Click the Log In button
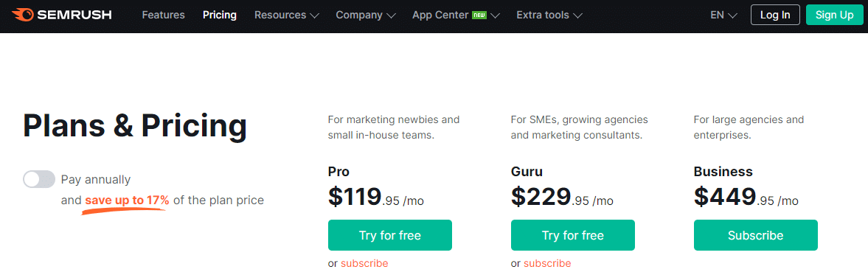Screen dimensions: 868x272 pos(775,15)
